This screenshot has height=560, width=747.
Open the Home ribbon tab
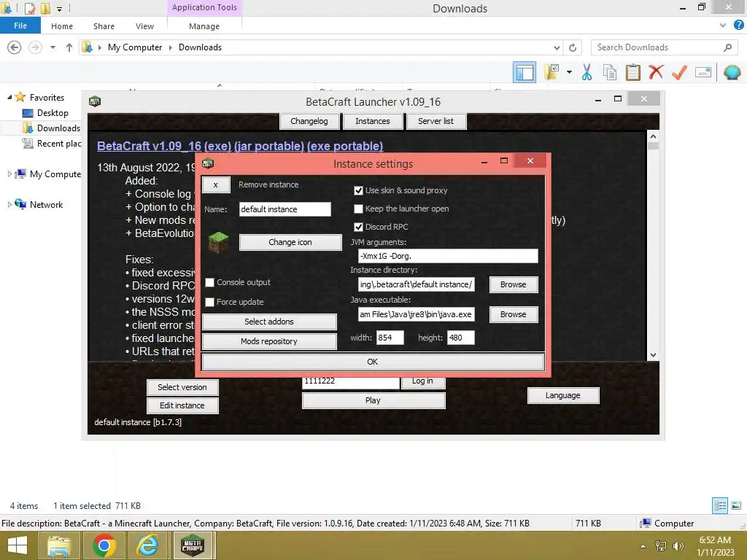(x=62, y=26)
